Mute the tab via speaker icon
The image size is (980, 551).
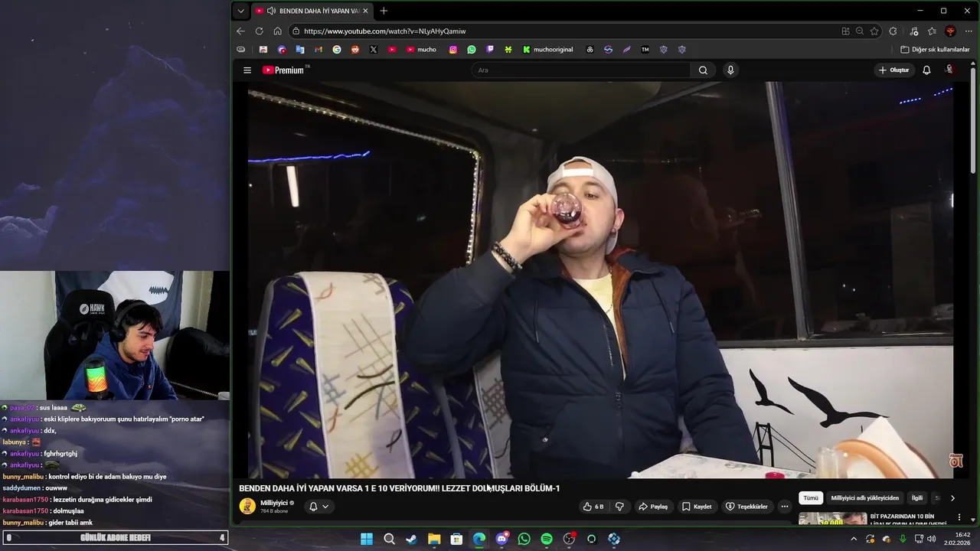click(x=272, y=11)
